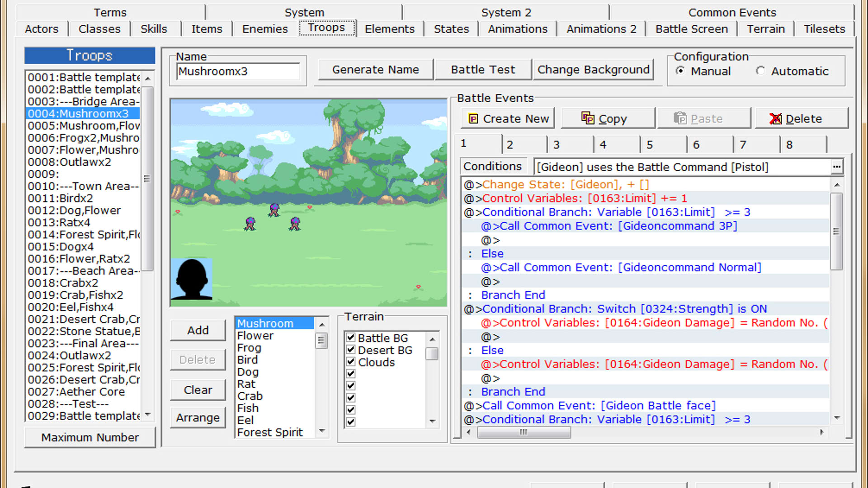Viewport: 868px width, 488px height.
Task: Toggle the Desert BG terrain checkbox
Action: pyautogui.click(x=351, y=350)
